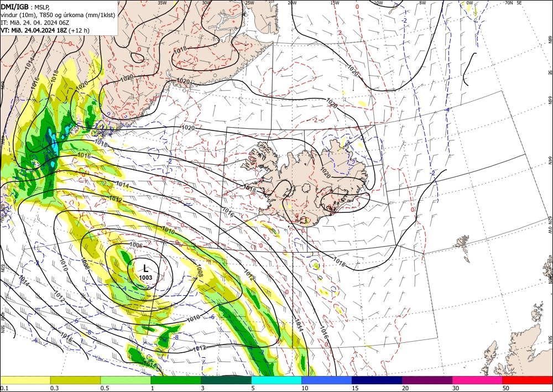Click the '0.5' legend scale value

coord(105,388)
